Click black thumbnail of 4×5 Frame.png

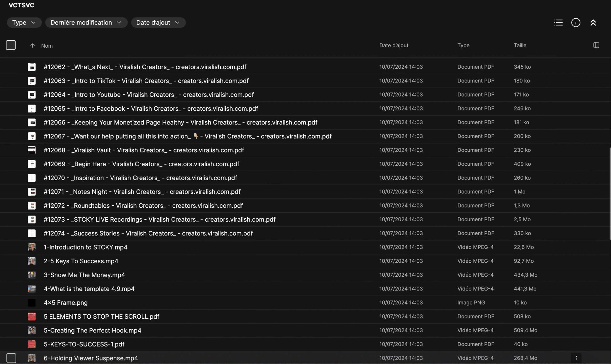click(32, 303)
